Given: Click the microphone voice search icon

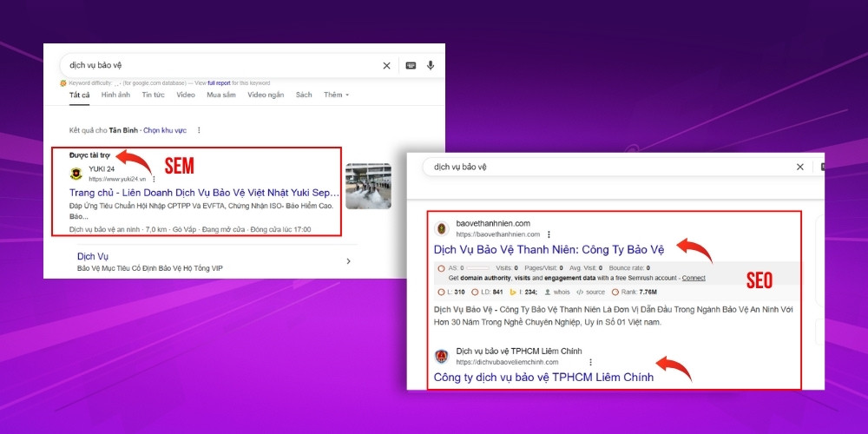Looking at the screenshot, I should 431,65.
